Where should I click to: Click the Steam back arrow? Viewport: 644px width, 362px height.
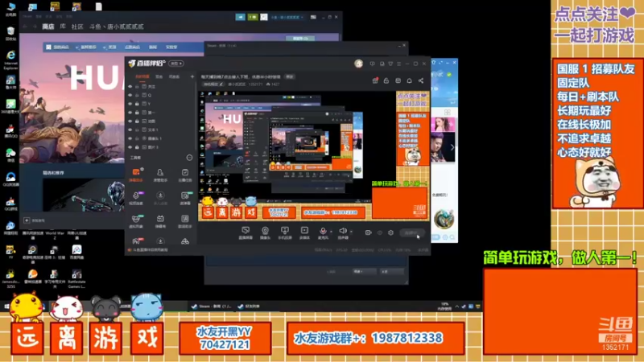[25, 27]
